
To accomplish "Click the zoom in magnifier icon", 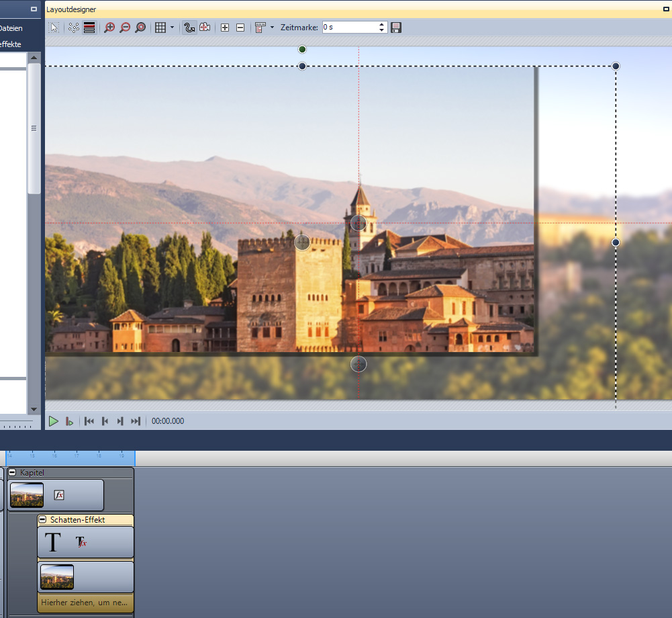I will click(109, 28).
